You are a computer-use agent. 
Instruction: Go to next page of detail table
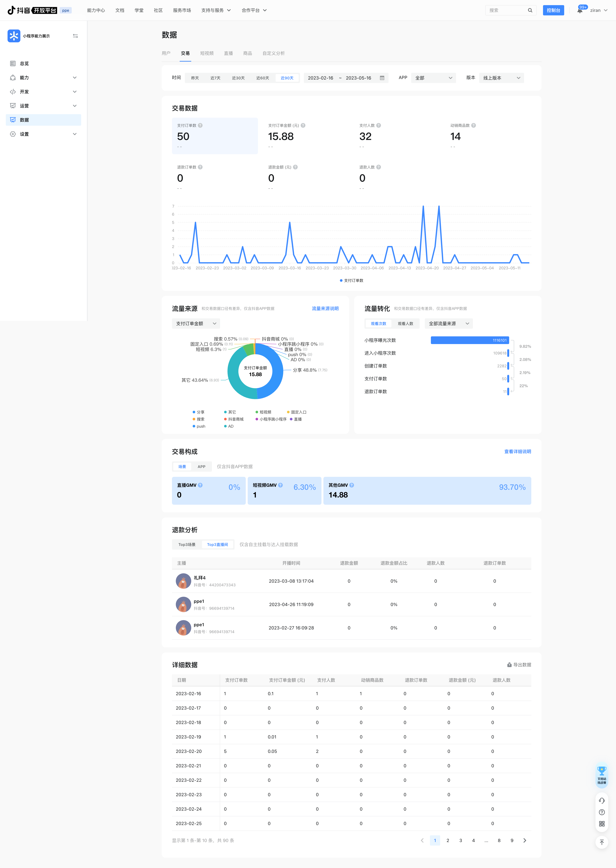pyautogui.click(x=525, y=840)
